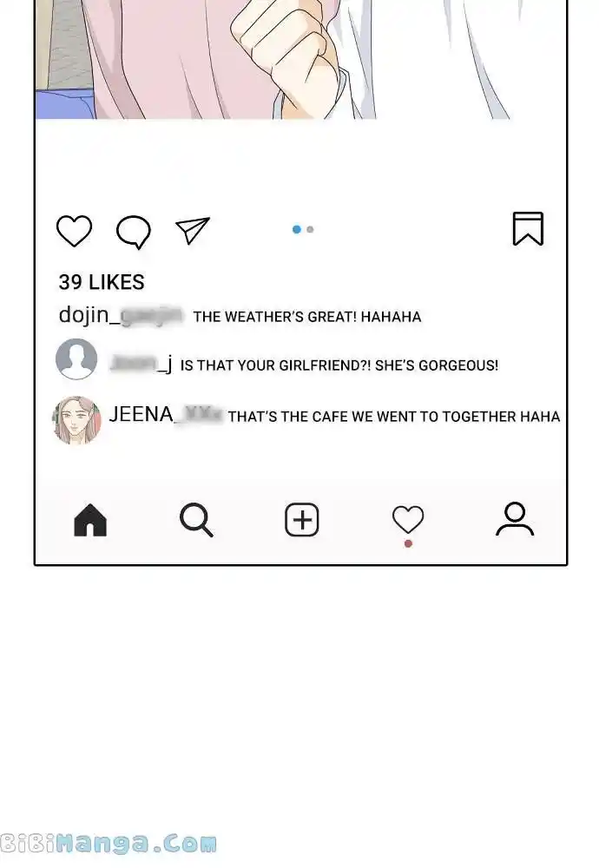The width and height of the screenshot is (599, 868).
Task: Share the post via paper plane icon
Action: pyautogui.click(x=192, y=230)
